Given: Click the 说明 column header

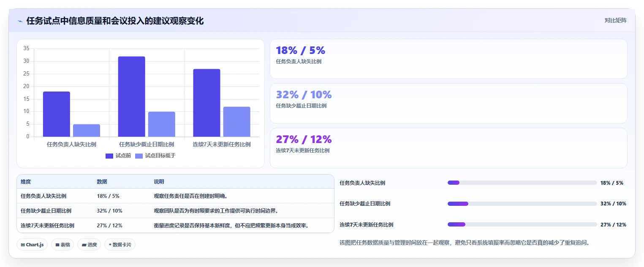Looking at the screenshot, I should (159, 182).
